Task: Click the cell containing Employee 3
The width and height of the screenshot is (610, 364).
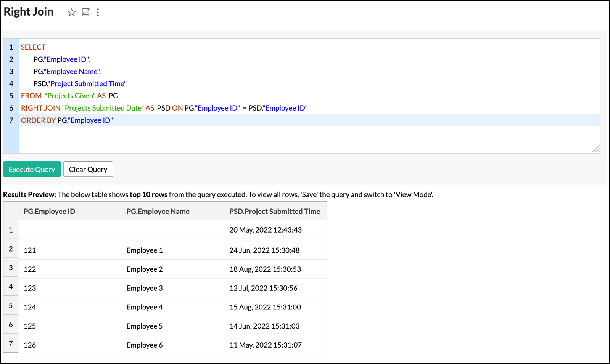Action: pos(172,288)
